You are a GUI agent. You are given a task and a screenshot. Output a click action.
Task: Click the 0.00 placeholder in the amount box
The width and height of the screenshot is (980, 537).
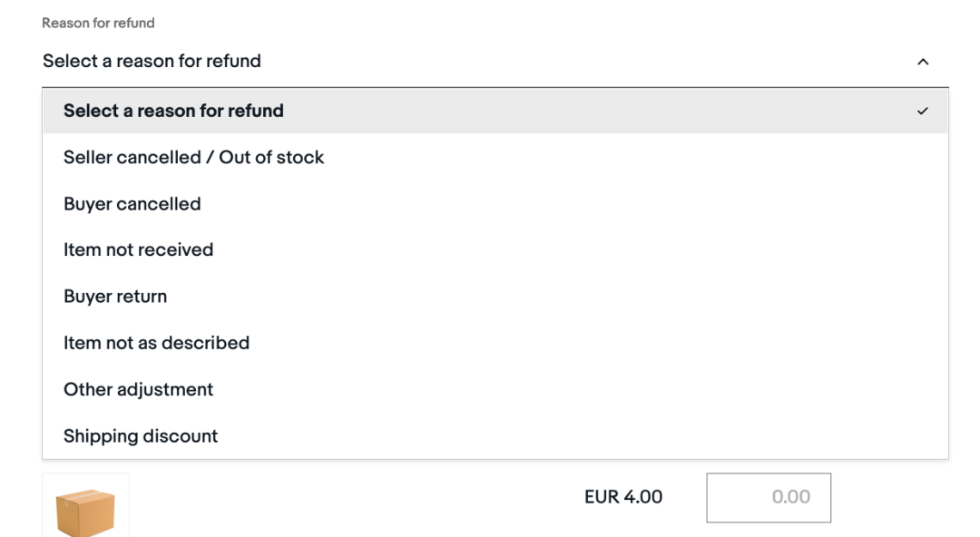[x=790, y=497]
